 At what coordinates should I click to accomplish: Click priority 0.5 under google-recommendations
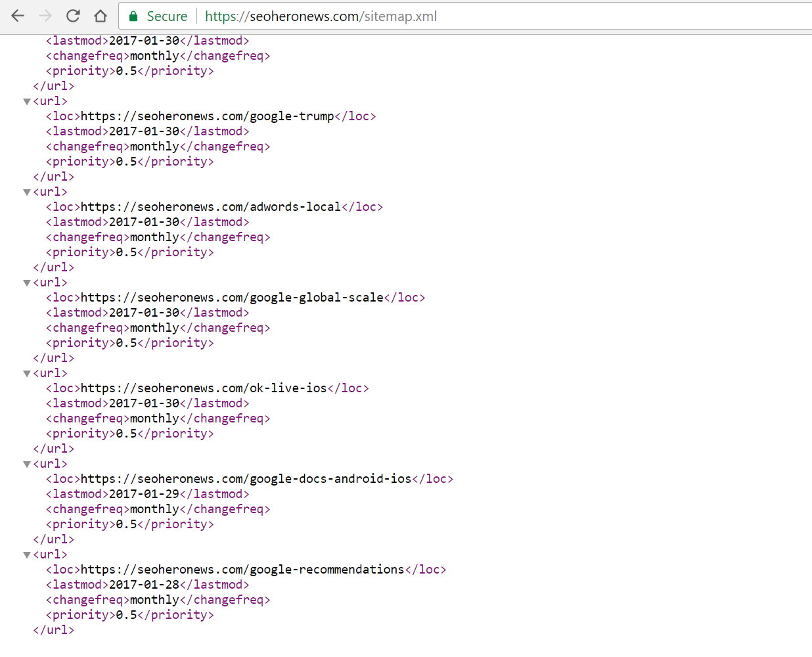126,615
